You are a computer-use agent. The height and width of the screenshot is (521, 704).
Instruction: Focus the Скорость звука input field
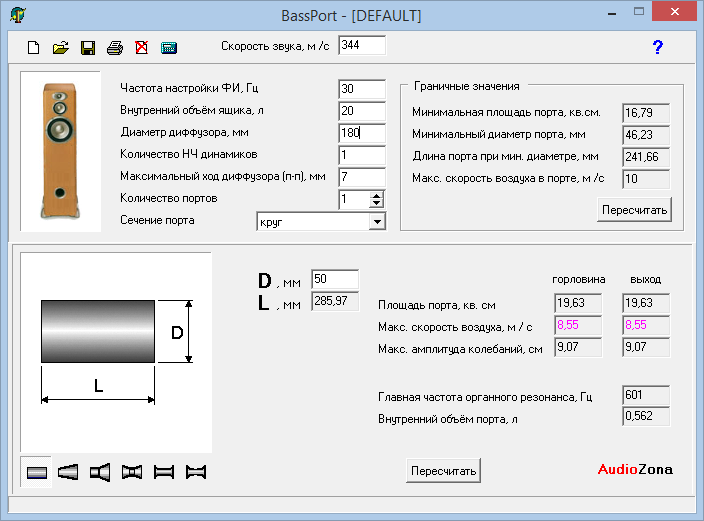coord(361,45)
